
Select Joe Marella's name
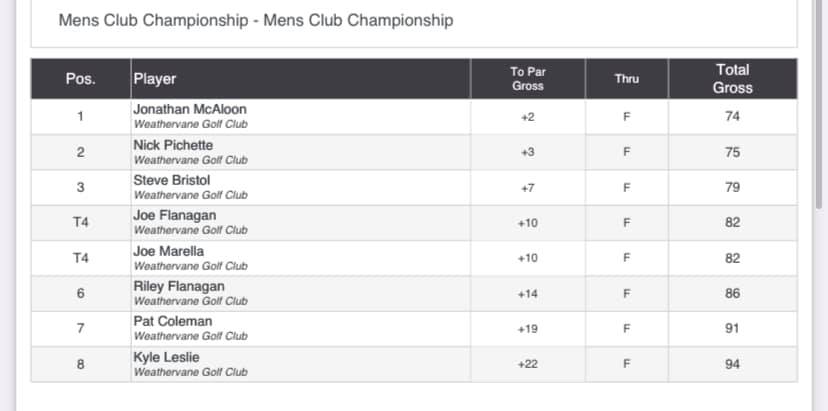tap(168, 251)
